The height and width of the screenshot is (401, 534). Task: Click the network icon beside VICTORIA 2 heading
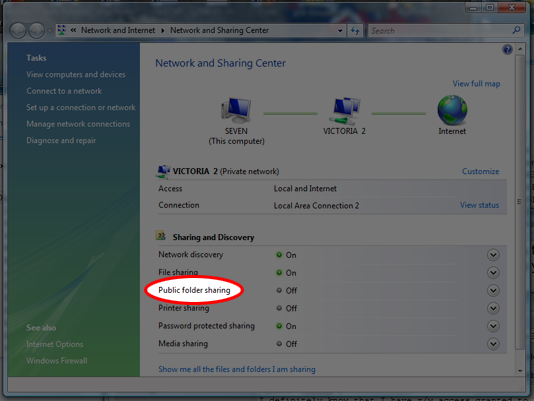point(163,171)
